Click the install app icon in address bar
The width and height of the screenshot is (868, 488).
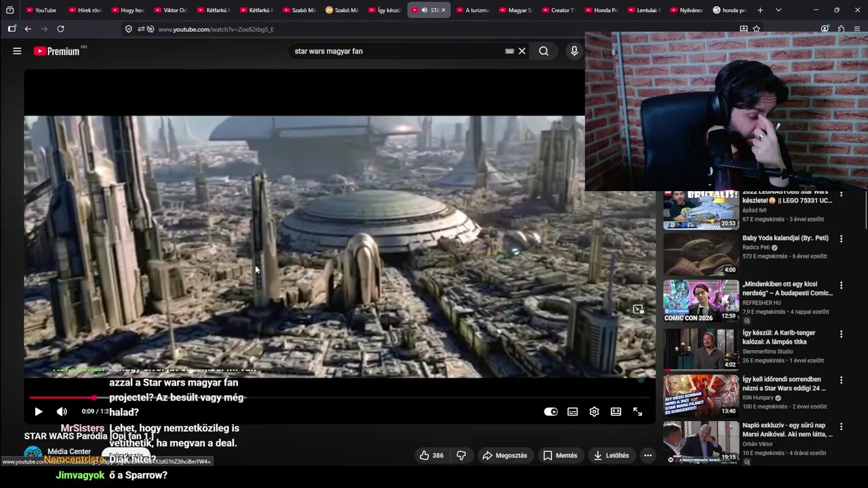click(744, 29)
